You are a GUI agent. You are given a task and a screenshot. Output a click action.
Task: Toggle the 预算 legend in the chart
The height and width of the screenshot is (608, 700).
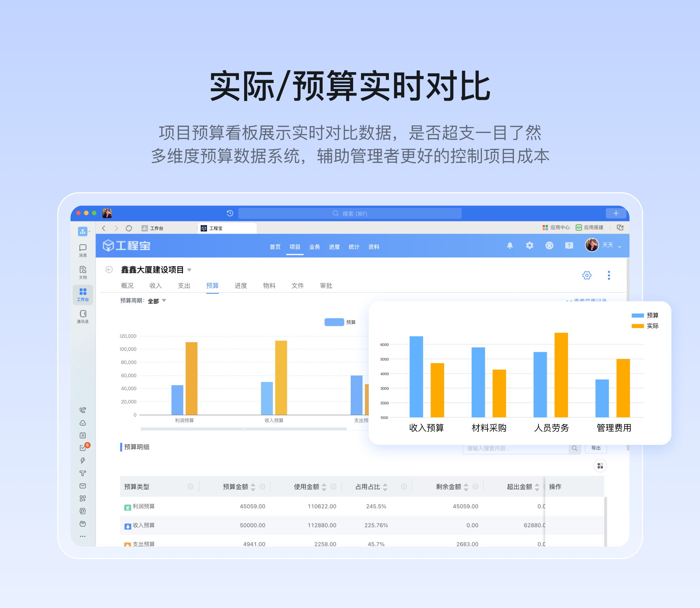tap(342, 322)
